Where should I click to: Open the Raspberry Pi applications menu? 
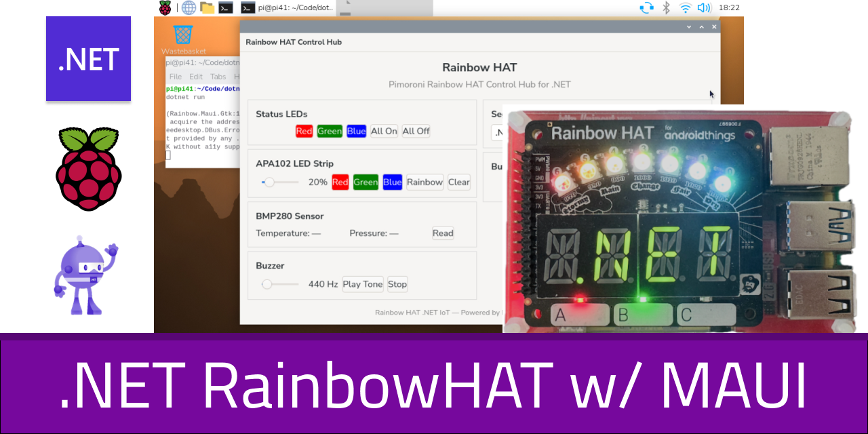pos(165,7)
